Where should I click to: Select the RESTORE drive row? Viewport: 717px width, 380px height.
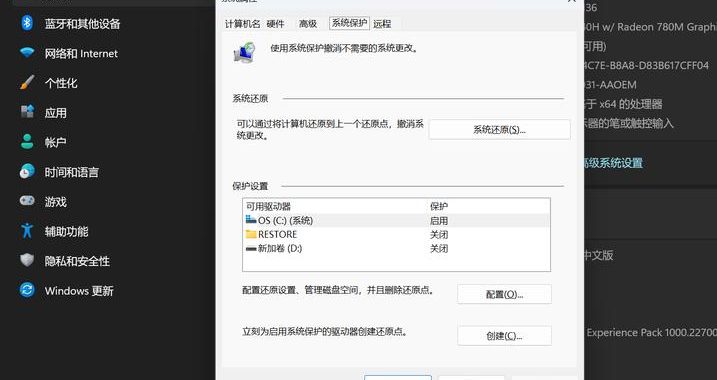pyautogui.click(x=396, y=235)
